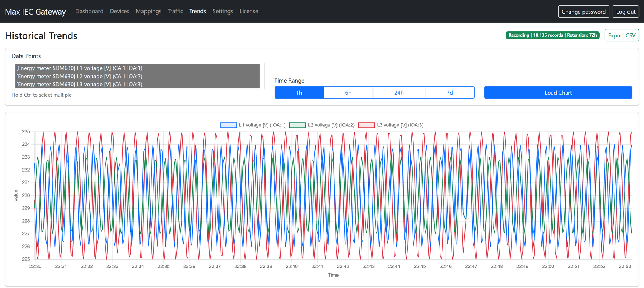Select L1 voltage data point in list
This screenshot has height=288, width=644.
click(x=137, y=68)
